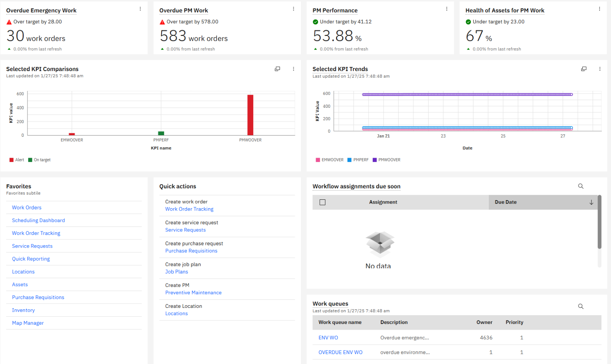Open the Map Manager favorite
This screenshot has height=364, width=611.
coord(27,323)
